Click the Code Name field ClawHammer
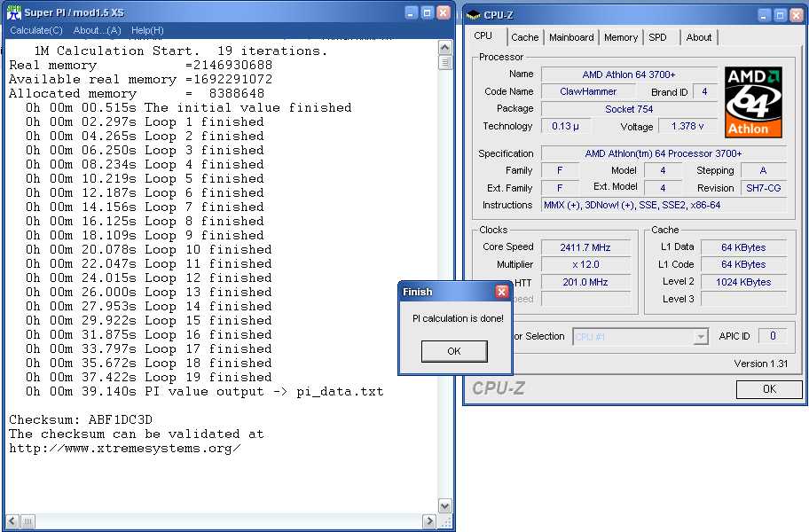This screenshot has height=532, width=809. [x=588, y=91]
